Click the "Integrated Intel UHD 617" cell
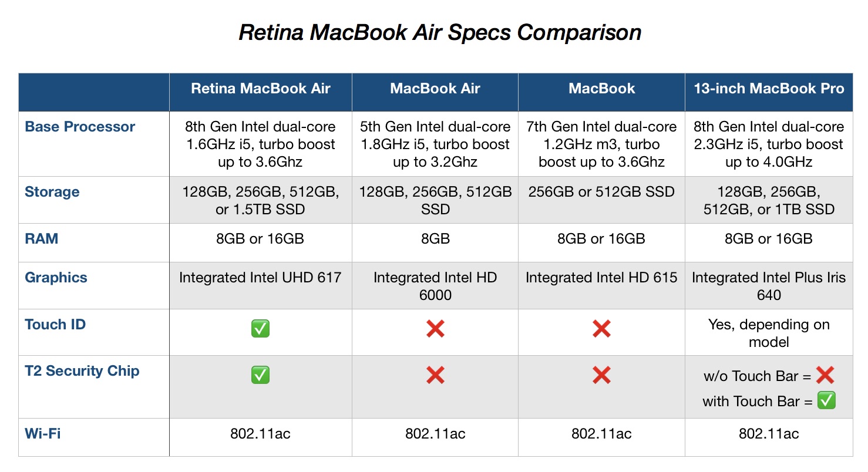Screen dimensions: 868x472 pyautogui.click(x=260, y=278)
